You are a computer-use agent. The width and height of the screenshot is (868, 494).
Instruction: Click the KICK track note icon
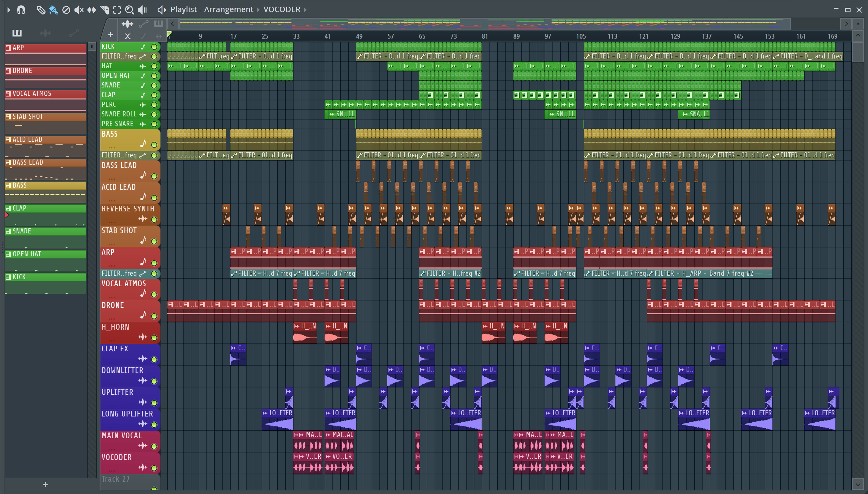tap(143, 47)
